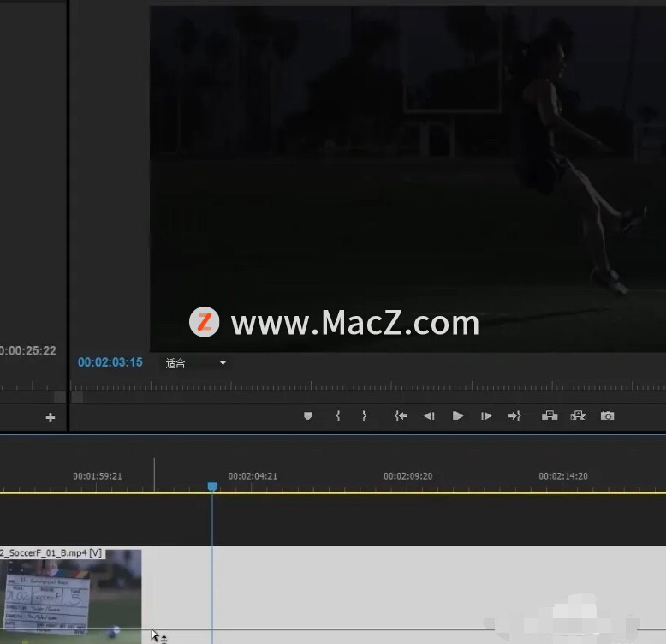Click the program monitor zoom scroll bar handle
Screen dimensions: 666x644
pyautogui.click(x=77, y=397)
